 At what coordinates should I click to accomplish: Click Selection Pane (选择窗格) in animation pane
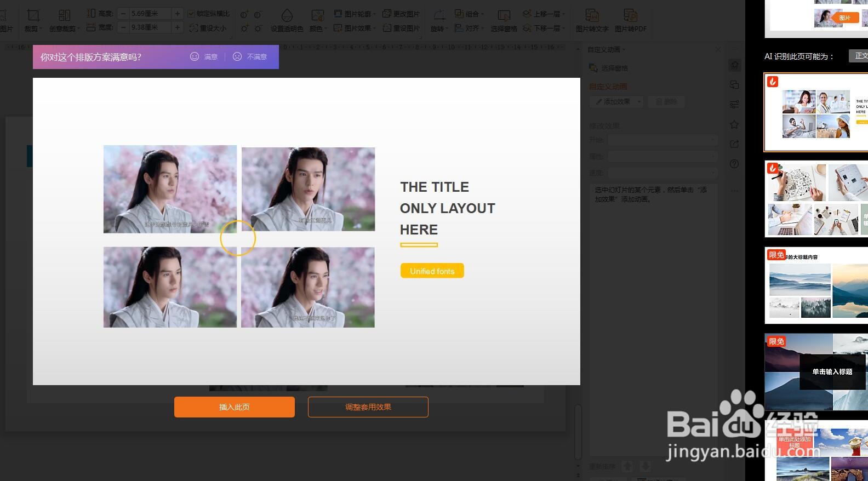click(x=608, y=68)
